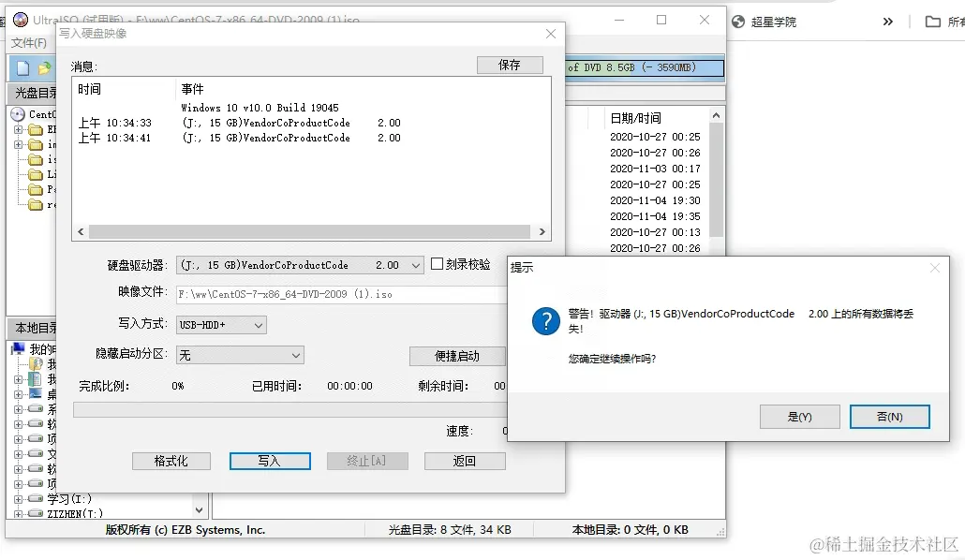
Task: Open the 文件(F) menu
Action: point(29,42)
